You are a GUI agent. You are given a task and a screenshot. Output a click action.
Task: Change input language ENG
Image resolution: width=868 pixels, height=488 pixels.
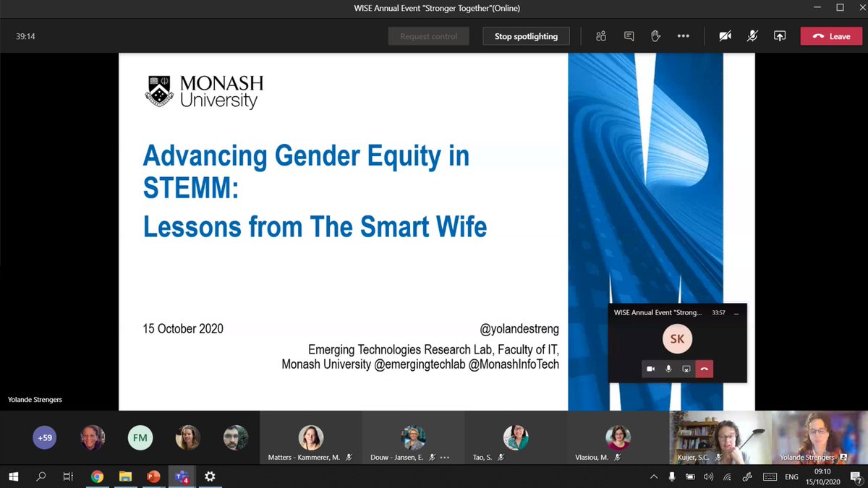[792, 476]
